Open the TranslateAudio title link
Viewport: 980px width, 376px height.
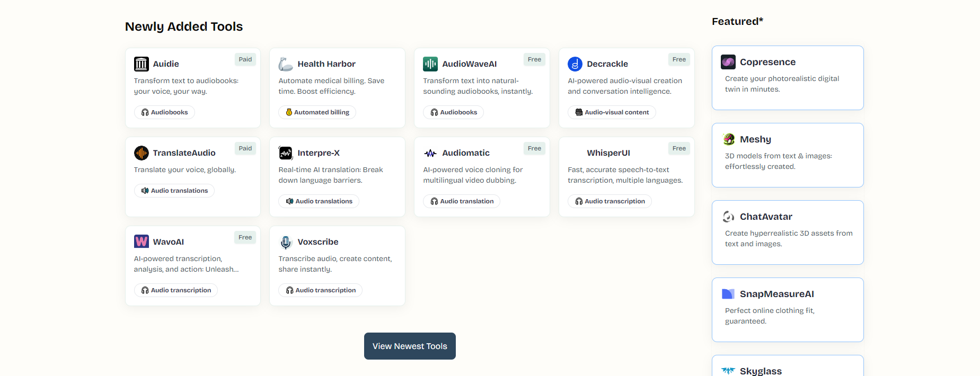(184, 153)
